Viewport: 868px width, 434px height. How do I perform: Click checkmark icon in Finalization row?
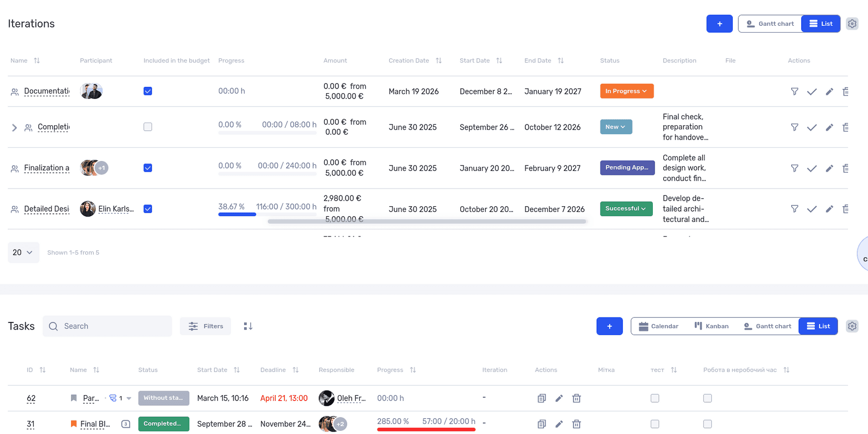point(812,168)
